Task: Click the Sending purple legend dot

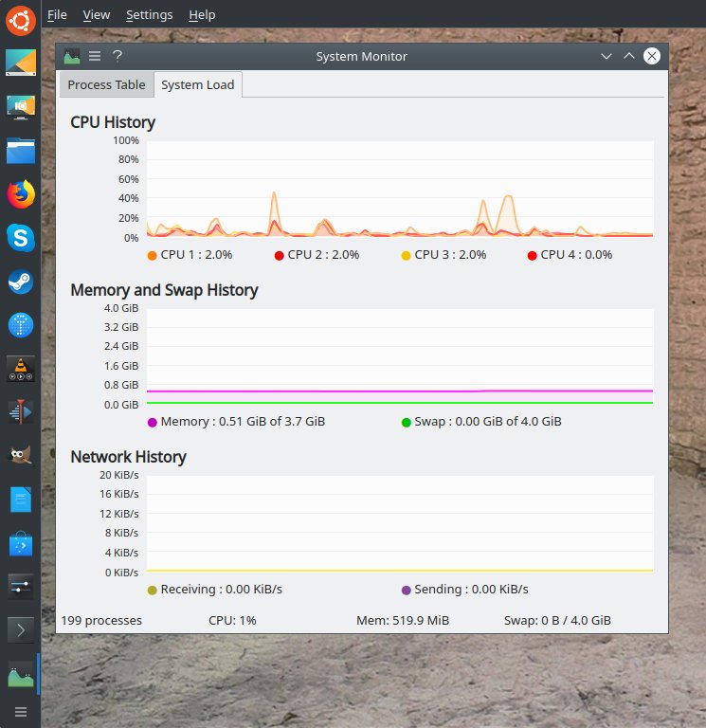Action: click(406, 591)
